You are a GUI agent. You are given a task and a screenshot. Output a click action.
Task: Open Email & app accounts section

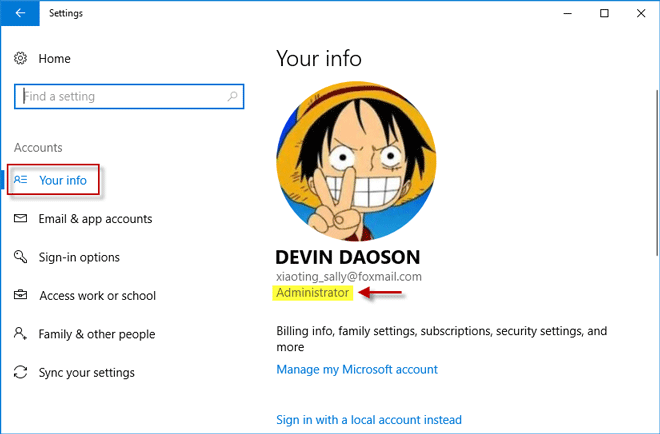click(x=95, y=219)
